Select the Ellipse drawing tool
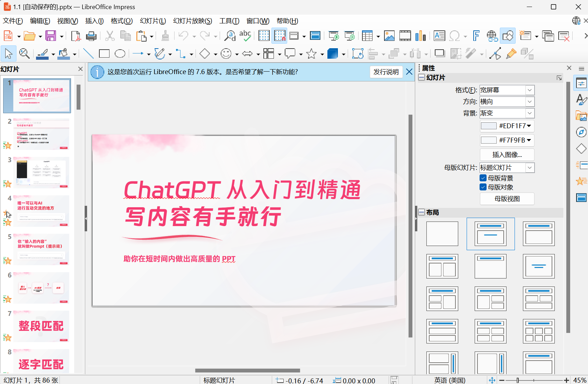The height and width of the screenshot is (384, 588). (120, 53)
